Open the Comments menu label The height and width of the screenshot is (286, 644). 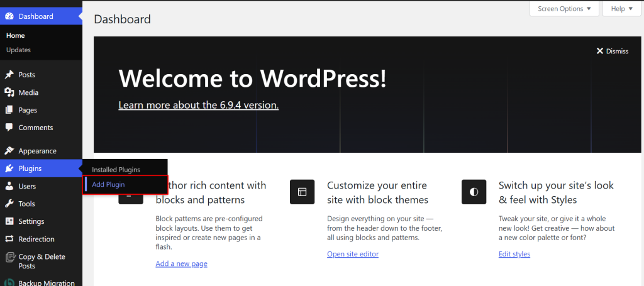pyautogui.click(x=36, y=128)
